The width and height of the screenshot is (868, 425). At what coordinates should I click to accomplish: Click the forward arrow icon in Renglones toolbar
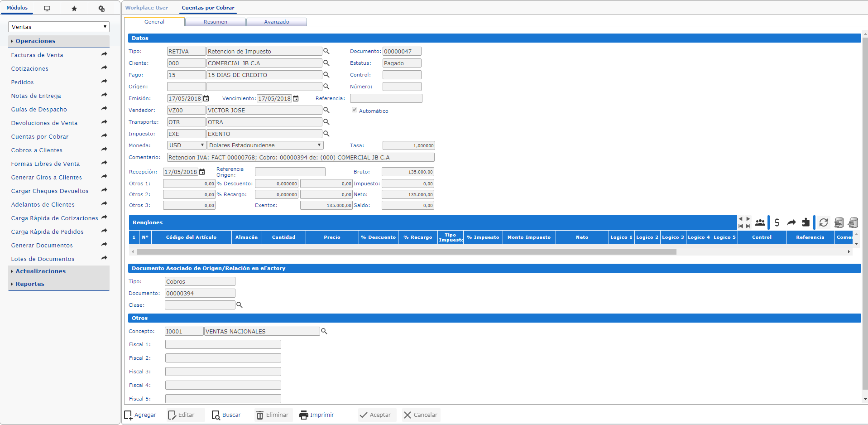click(x=791, y=222)
